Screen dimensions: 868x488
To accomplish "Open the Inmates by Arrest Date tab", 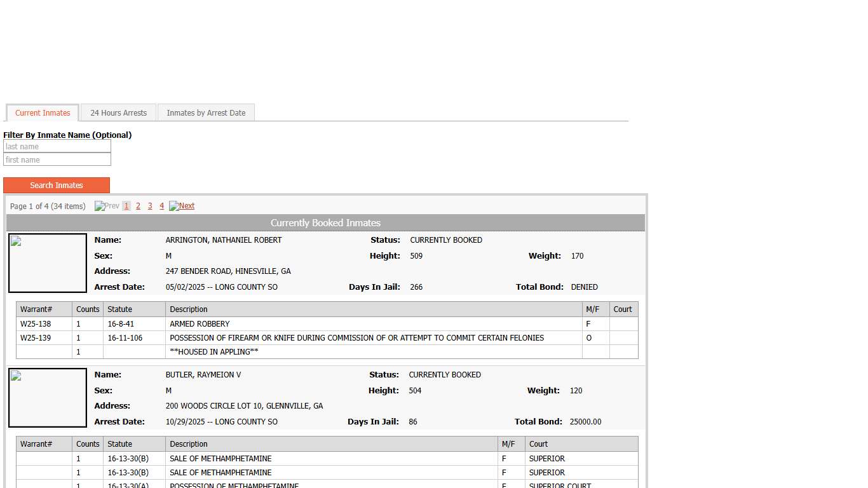I will tap(206, 113).
